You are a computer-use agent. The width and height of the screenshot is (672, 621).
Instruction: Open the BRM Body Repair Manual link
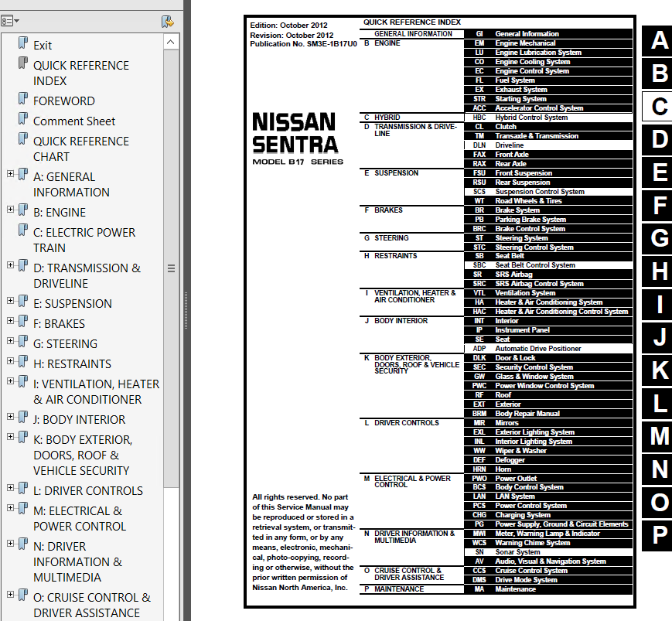(x=548, y=414)
